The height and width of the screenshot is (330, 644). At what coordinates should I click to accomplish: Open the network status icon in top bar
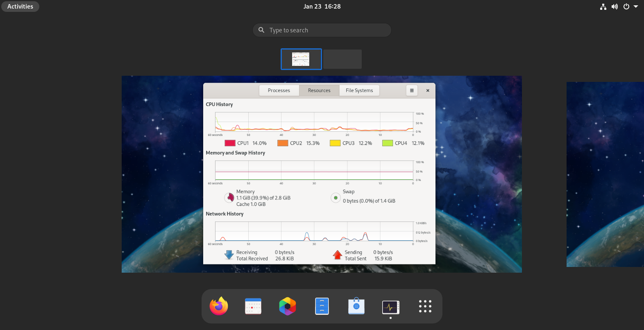[x=603, y=7]
